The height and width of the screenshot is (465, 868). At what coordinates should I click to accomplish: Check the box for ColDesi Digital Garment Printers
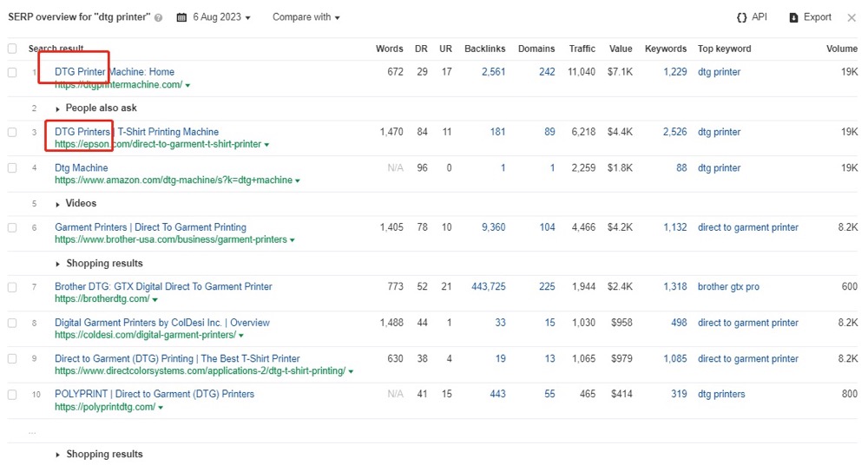(x=12, y=323)
